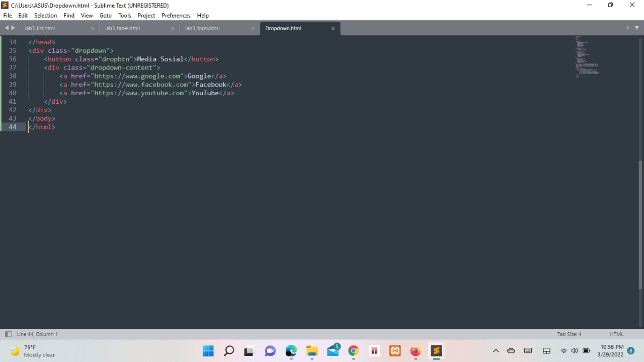Click the Sublime Text taskbar icon

click(436, 351)
